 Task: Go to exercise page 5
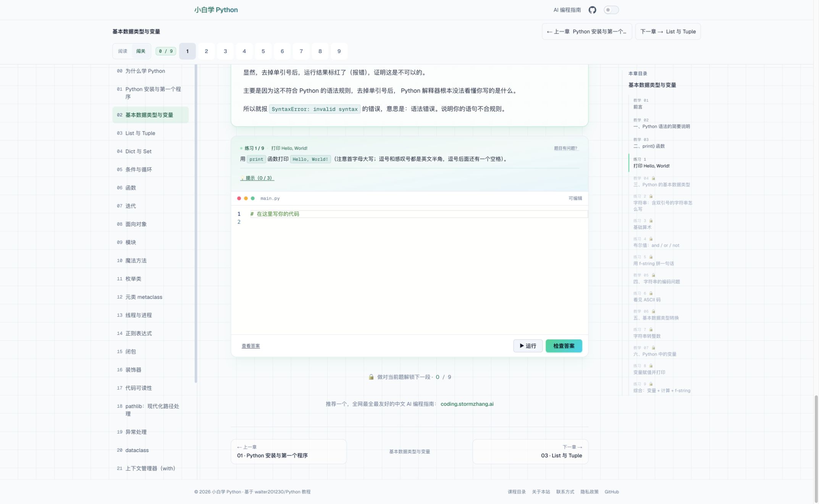point(263,51)
